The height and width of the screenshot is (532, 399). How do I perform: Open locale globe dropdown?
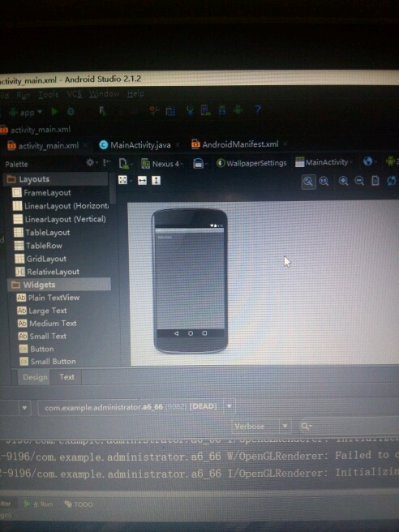click(x=369, y=161)
